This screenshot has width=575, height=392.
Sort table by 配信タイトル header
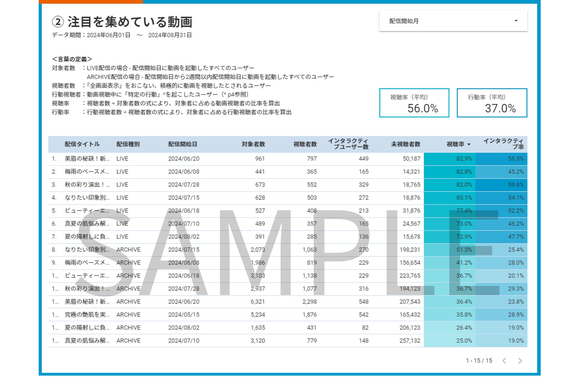click(82, 144)
